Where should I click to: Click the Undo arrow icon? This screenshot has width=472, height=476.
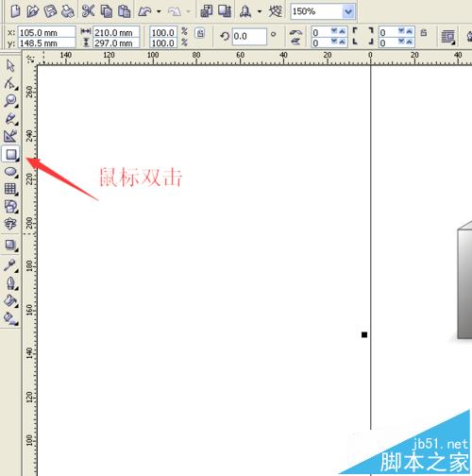144,11
